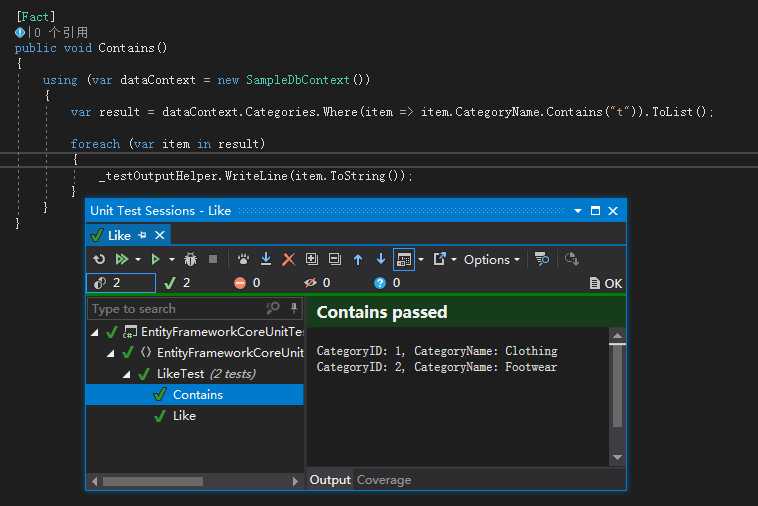Viewport: 758px width, 506px height.
Task: Collapse the EntityFrameworkCoreUnitTest project node
Action: pos(95,332)
